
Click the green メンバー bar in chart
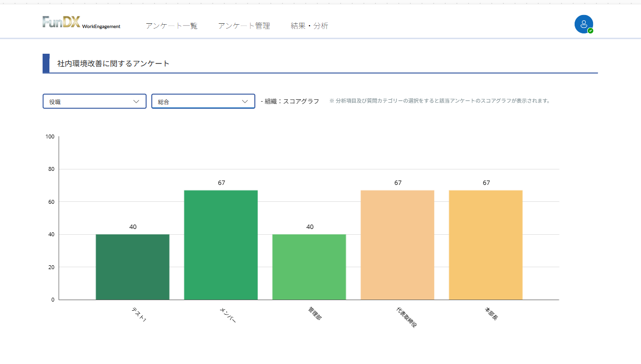coord(220,244)
